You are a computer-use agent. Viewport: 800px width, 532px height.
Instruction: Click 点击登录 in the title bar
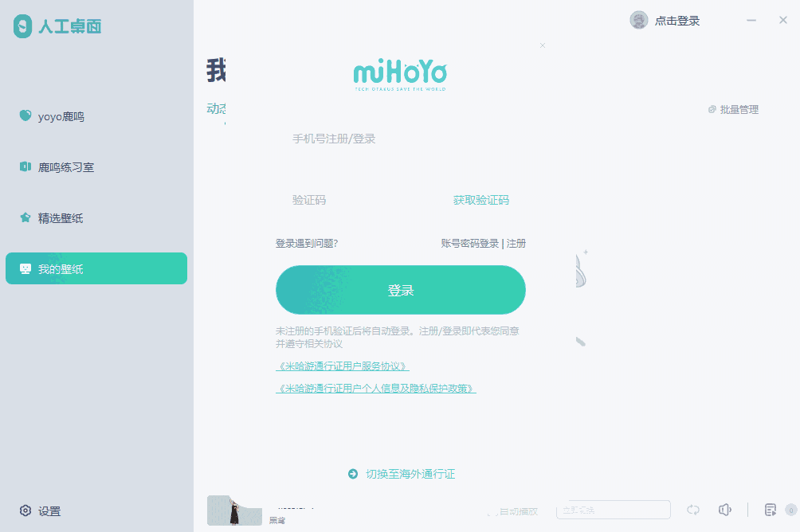[677, 21]
